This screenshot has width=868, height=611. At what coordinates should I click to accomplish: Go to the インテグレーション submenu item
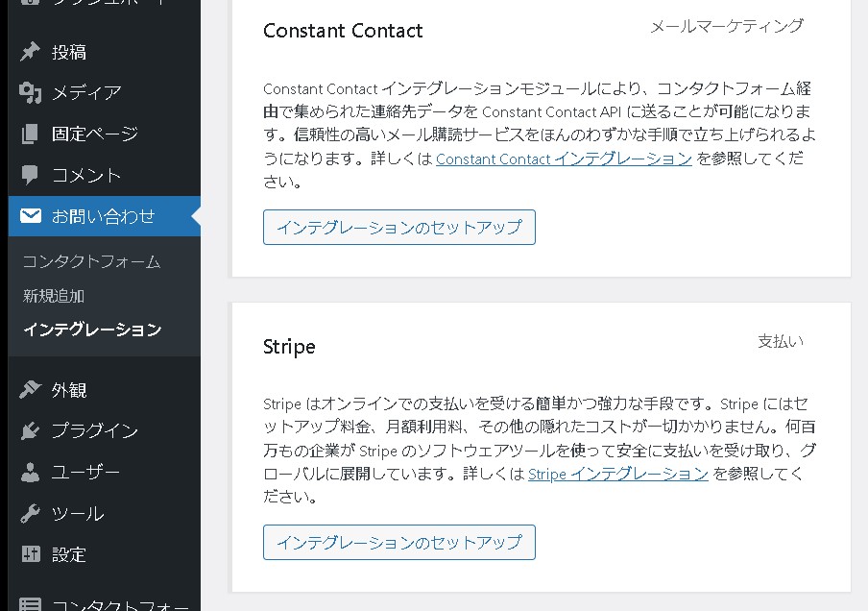click(92, 330)
